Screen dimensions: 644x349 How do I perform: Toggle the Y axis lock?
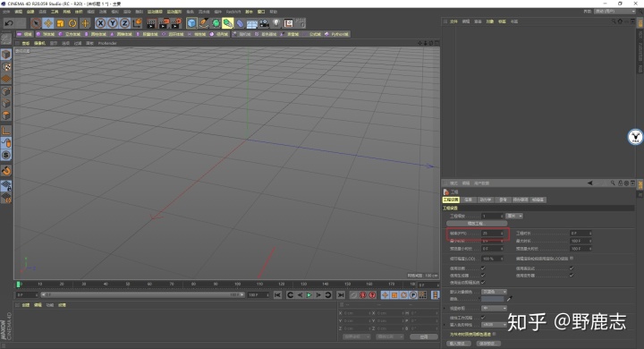click(112, 23)
